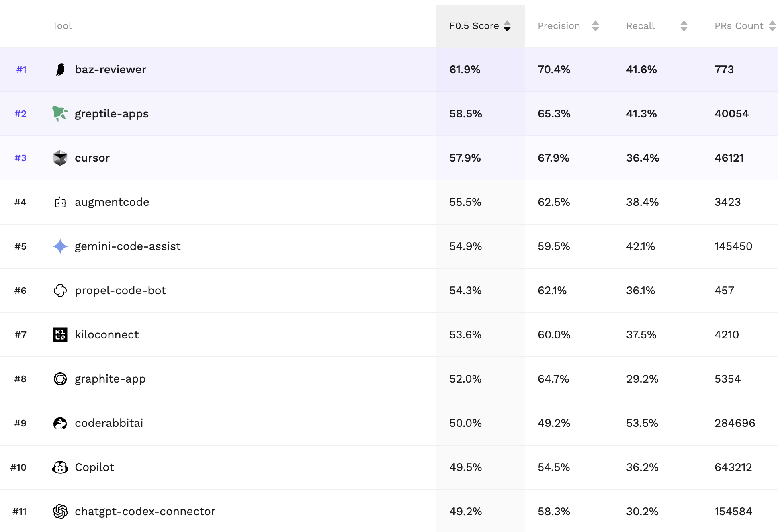The width and height of the screenshot is (778, 532).
Task: Click the cursor cube logo icon
Action: [60, 158]
